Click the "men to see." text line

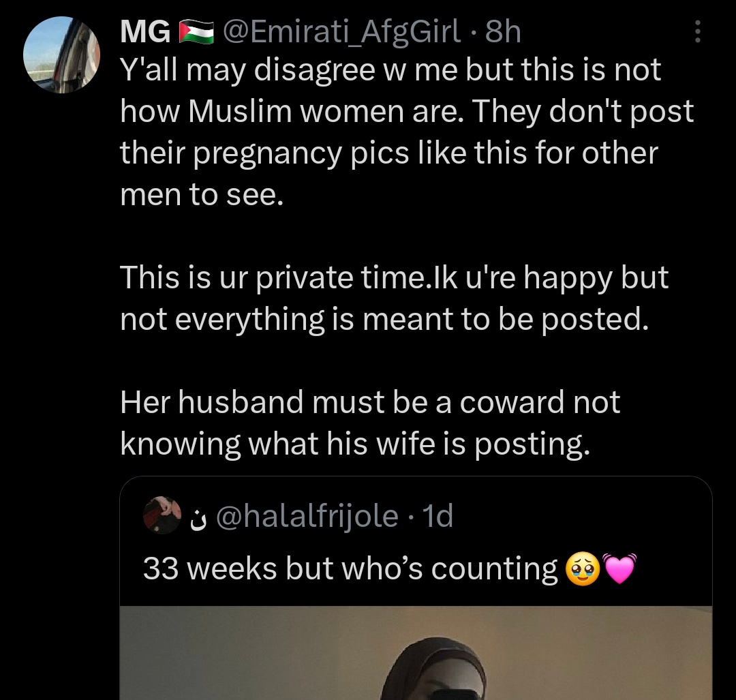coord(202,194)
